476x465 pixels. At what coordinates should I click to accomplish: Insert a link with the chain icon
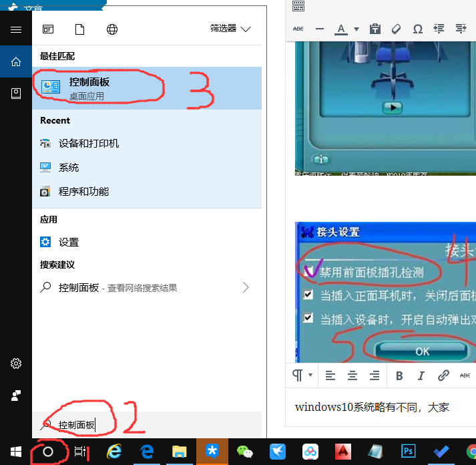pos(443,375)
